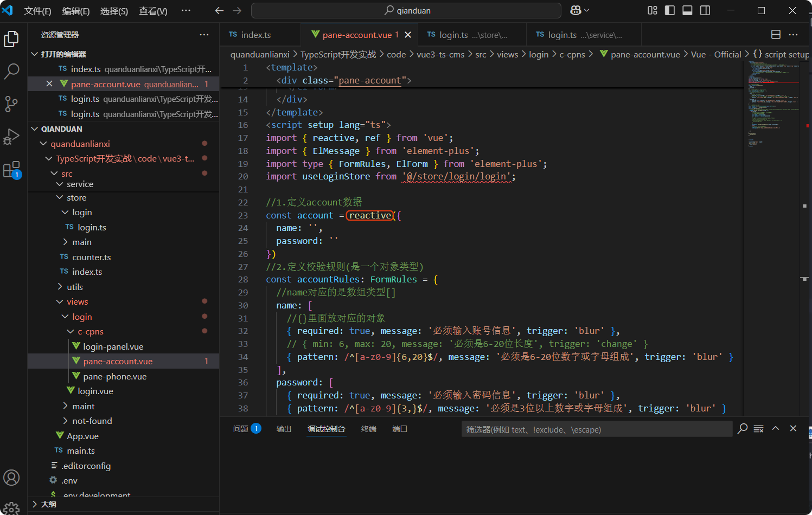Click the split editor right icon
The height and width of the screenshot is (515, 812).
pos(776,35)
